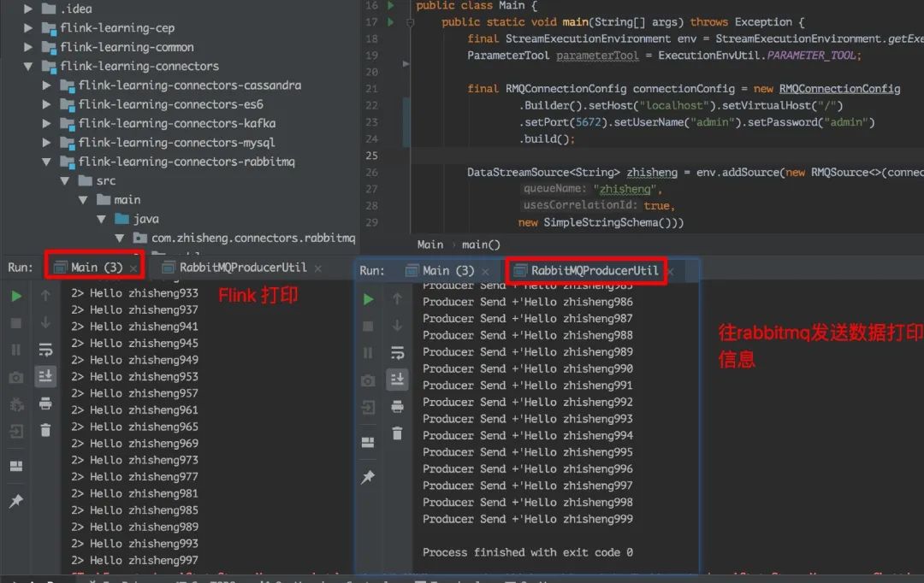
Task: Clear the Producer Send console with the trash icon
Action: [397, 433]
